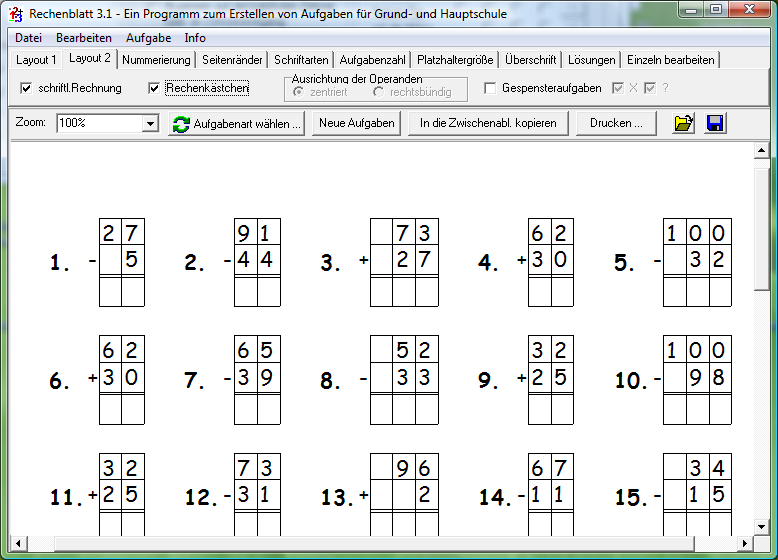Switch to the Nummerierung tab
The image size is (778, 560).
tap(156, 60)
